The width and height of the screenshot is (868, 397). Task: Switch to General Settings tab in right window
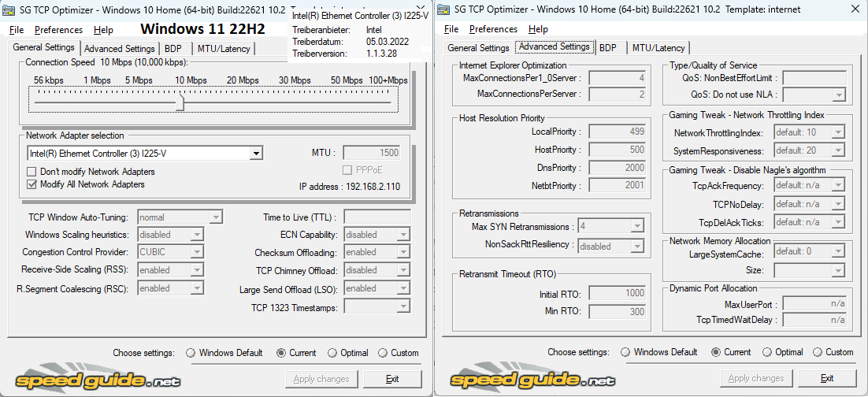pos(478,48)
